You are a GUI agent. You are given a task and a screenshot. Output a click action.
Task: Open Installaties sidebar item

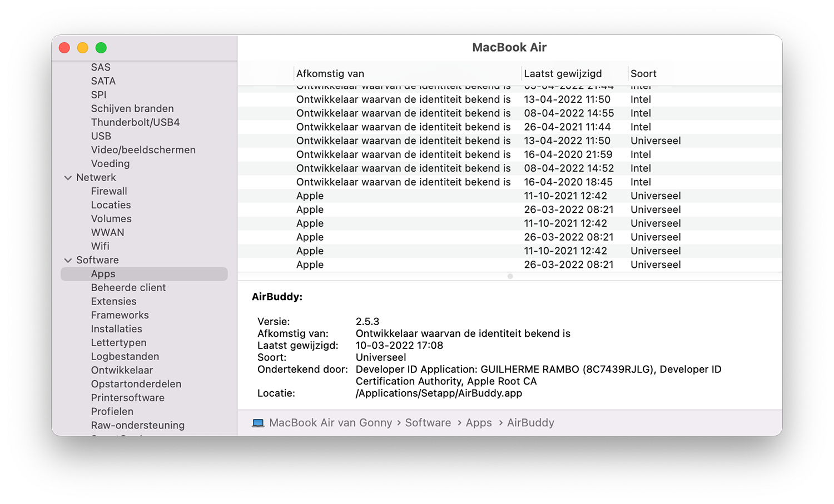[116, 329]
